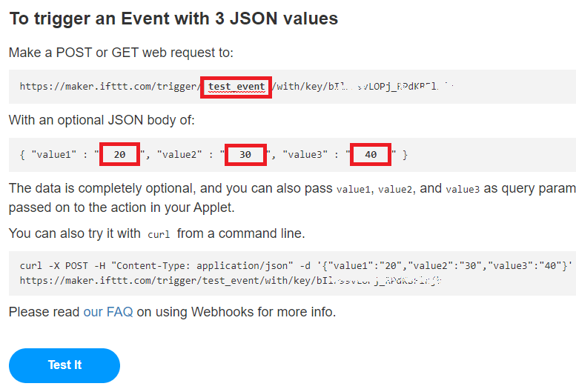Click inline code "value3" in the description paragraph
The height and width of the screenshot is (392, 576).
pos(463,189)
